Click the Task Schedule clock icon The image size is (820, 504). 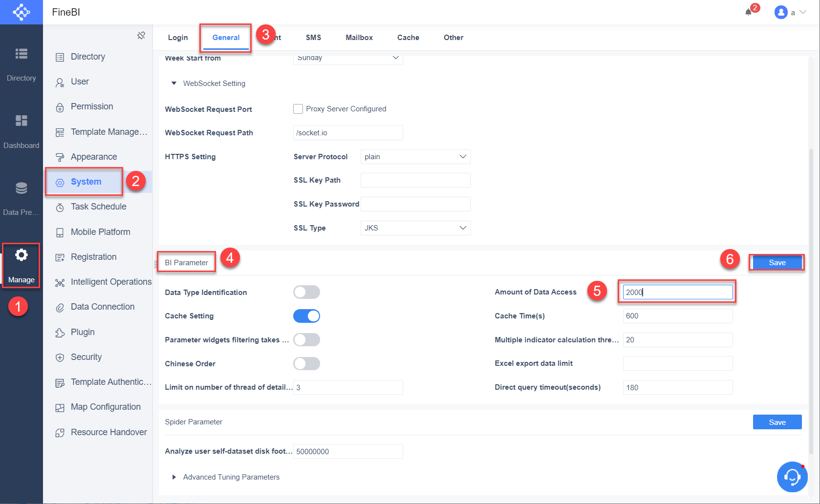click(x=60, y=208)
